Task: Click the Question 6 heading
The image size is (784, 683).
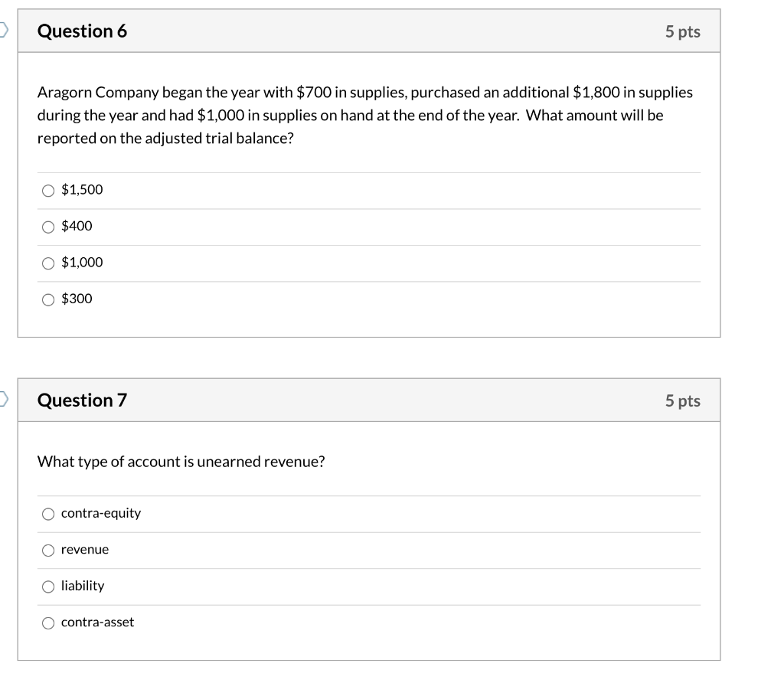Action: (x=82, y=31)
